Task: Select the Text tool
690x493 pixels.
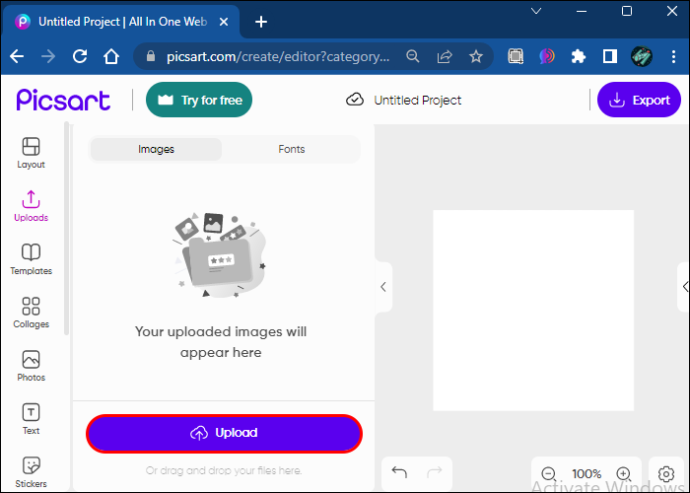Action: click(31, 419)
